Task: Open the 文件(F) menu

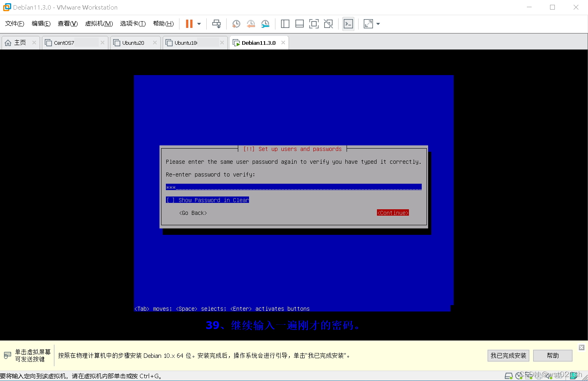Action: (x=14, y=24)
